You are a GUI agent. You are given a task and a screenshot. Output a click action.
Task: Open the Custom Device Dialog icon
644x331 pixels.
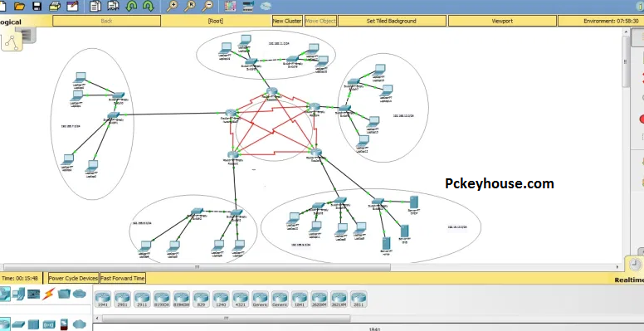(248, 6)
